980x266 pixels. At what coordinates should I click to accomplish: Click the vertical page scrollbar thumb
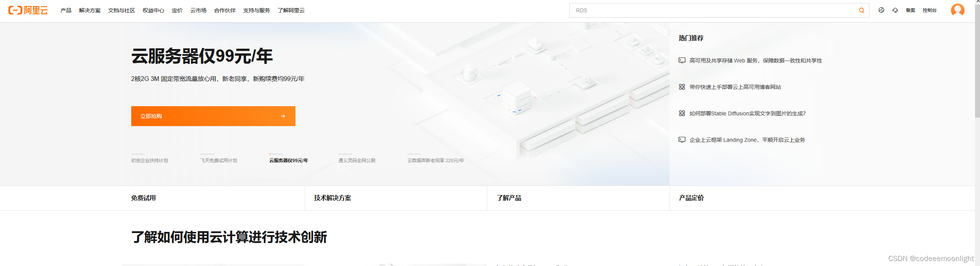(977, 61)
